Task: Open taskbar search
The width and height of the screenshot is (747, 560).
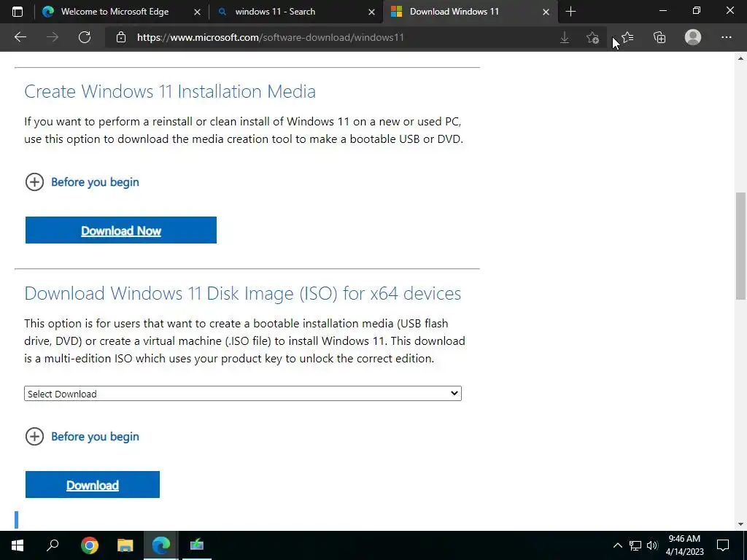Action: [x=53, y=545]
